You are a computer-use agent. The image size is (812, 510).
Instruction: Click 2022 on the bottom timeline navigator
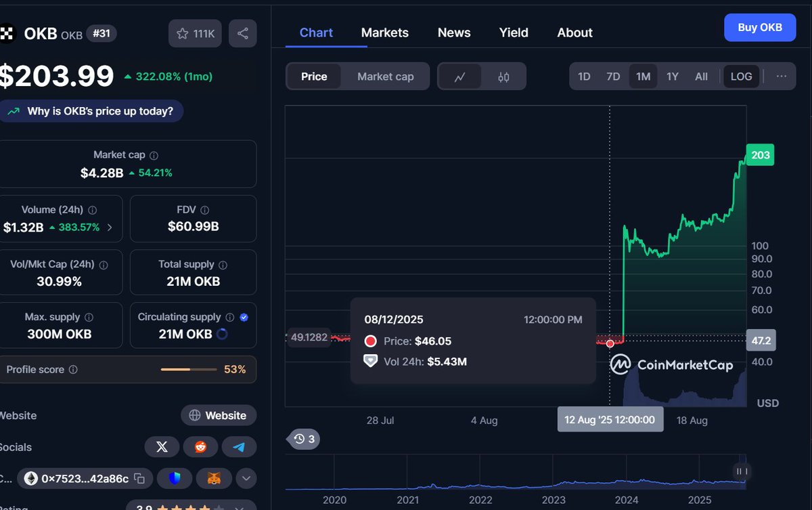pyautogui.click(x=480, y=500)
